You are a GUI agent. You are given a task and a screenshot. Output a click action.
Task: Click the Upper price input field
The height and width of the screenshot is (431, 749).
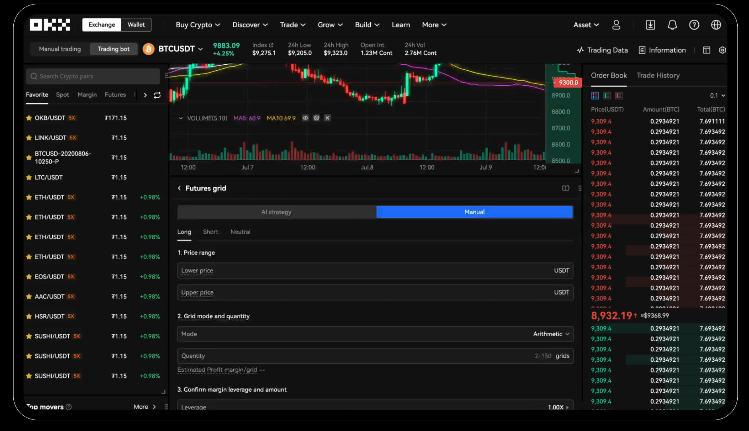tap(375, 292)
